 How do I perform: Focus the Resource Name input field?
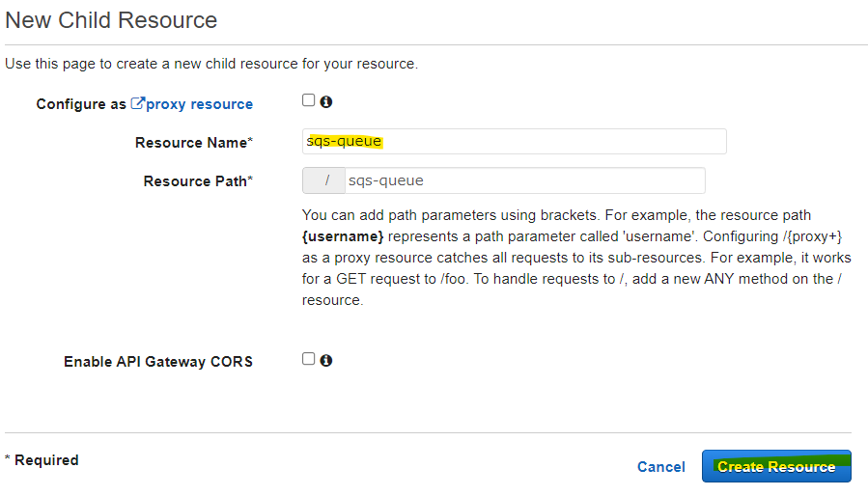click(x=514, y=142)
